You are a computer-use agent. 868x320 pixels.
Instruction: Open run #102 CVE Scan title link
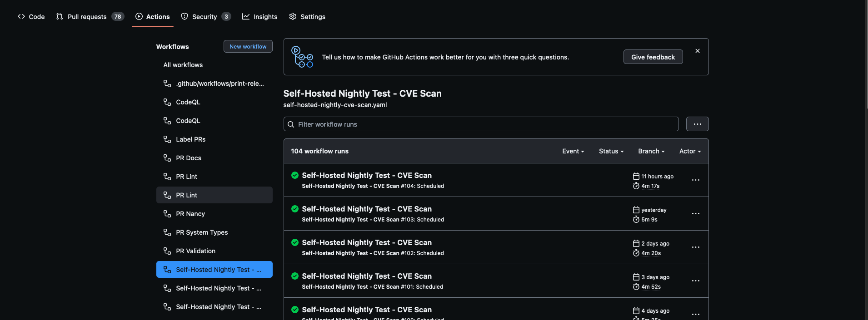click(367, 242)
